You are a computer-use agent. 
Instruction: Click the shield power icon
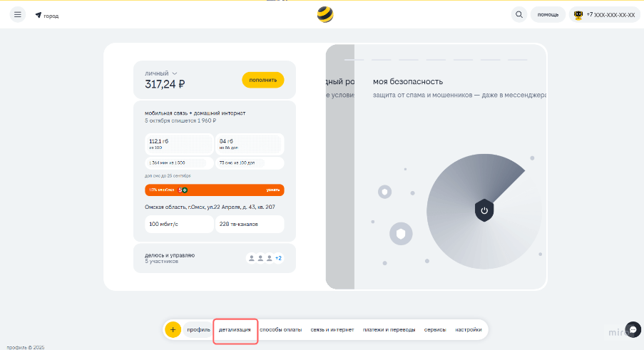484,210
